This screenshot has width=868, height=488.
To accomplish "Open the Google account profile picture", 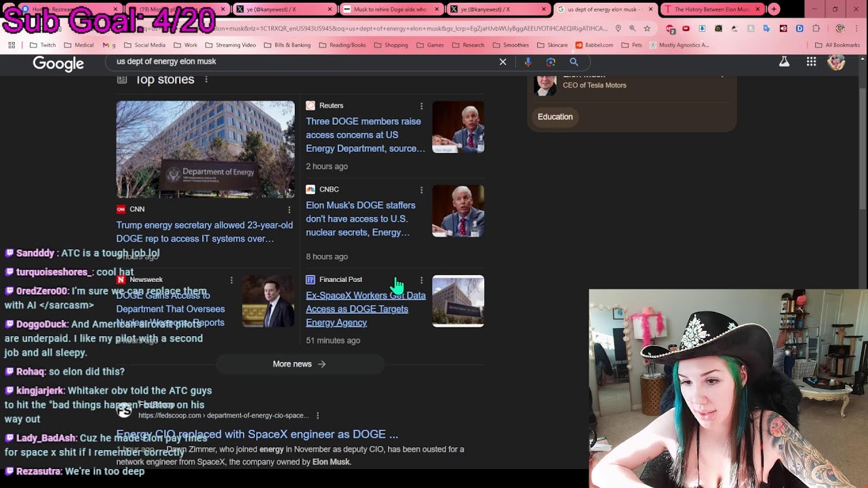I will pyautogui.click(x=836, y=62).
